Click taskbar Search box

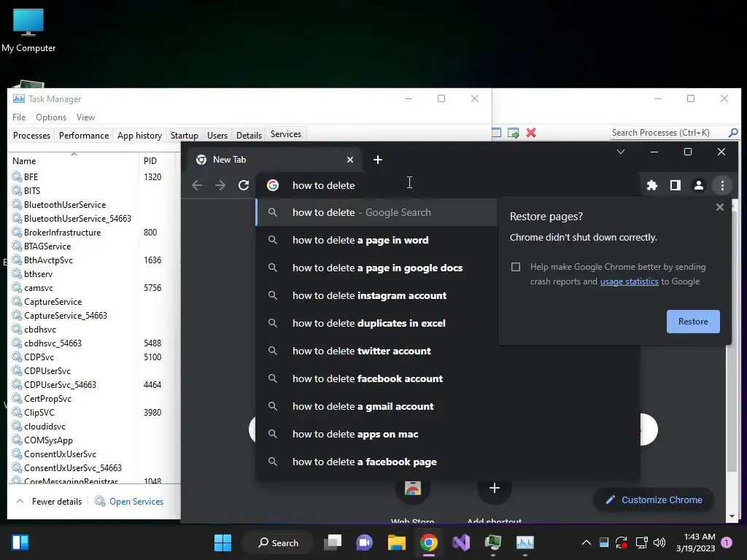pyautogui.click(x=278, y=542)
